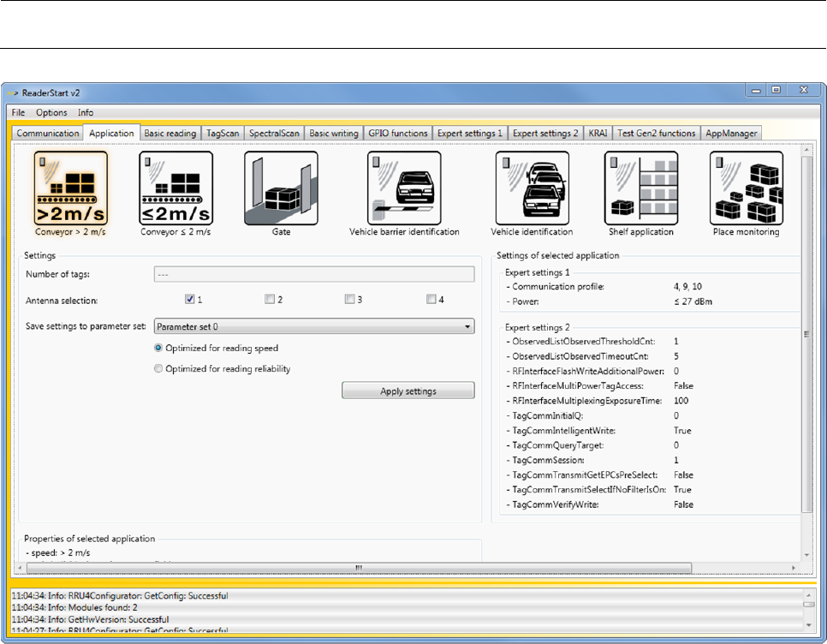Open the File menu
Image resolution: width=827 pixels, height=644 pixels.
tap(18, 112)
